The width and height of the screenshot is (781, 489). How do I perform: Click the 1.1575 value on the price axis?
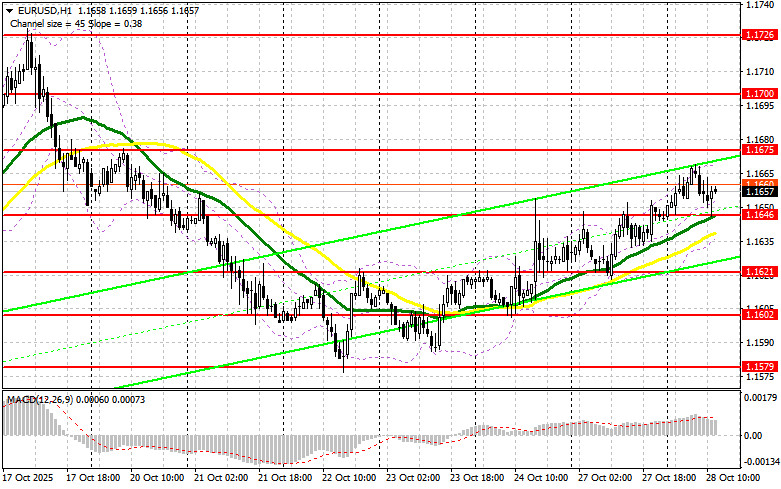click(x=761, y=377)
